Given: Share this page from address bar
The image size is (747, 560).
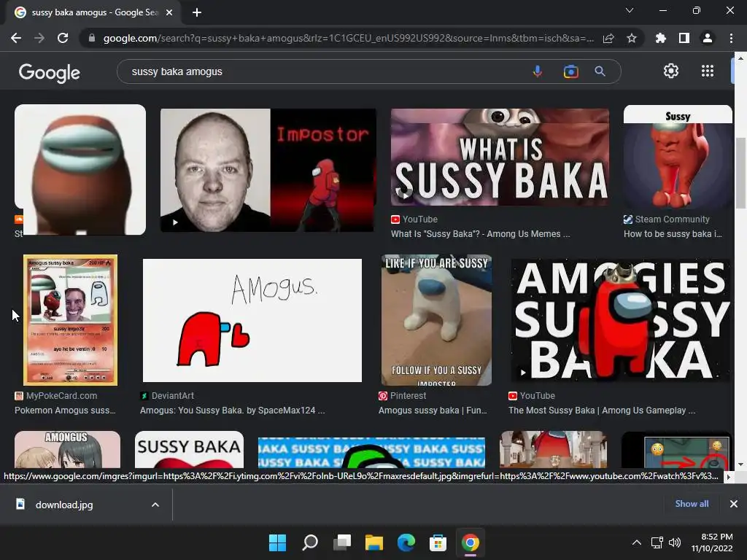Looking at the screenshot, I should pos(608,38).
